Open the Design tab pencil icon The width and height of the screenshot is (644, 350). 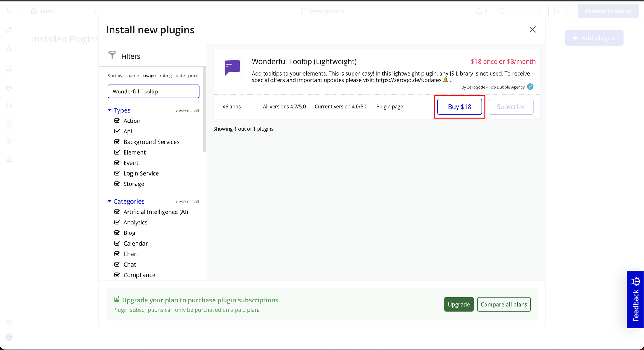pos(9,30)
